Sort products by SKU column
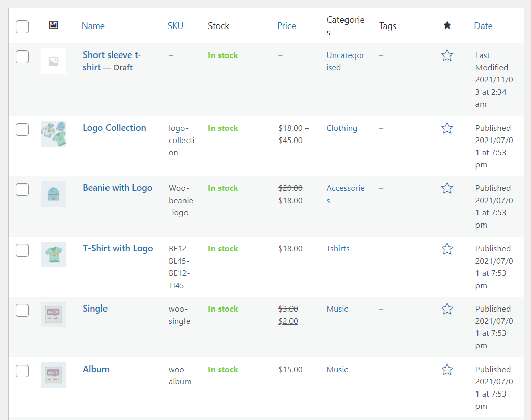Screen dimensions: 531x420 point(175,26)
